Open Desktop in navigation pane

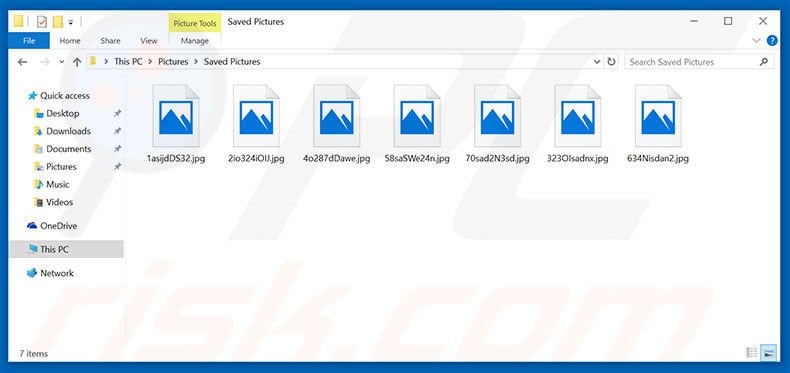[x=62, y=113]
